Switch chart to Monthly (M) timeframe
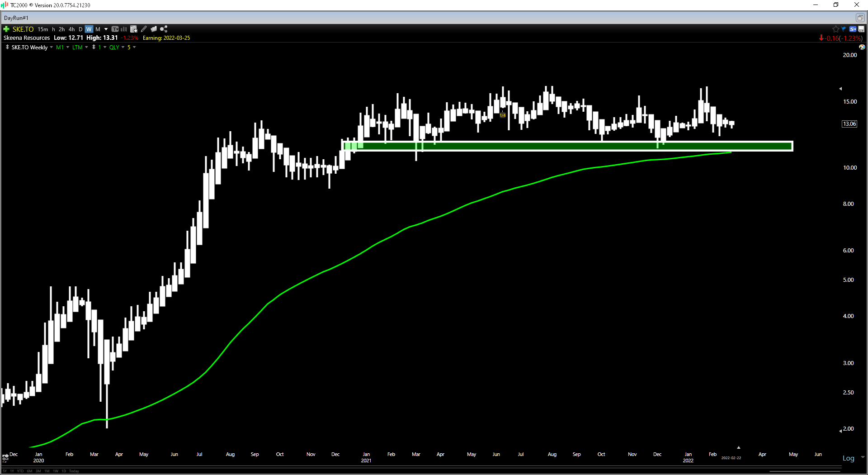 point(98,29)
